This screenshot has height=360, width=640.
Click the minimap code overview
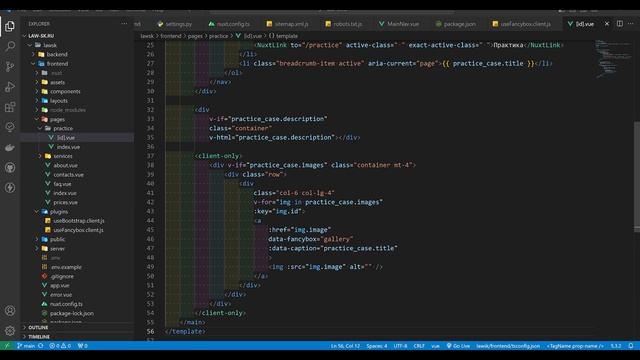tap(612, 59)
